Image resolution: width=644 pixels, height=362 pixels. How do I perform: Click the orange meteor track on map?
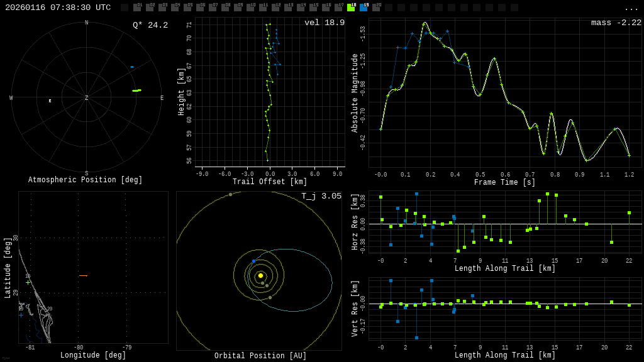click(x=83, y=275)
